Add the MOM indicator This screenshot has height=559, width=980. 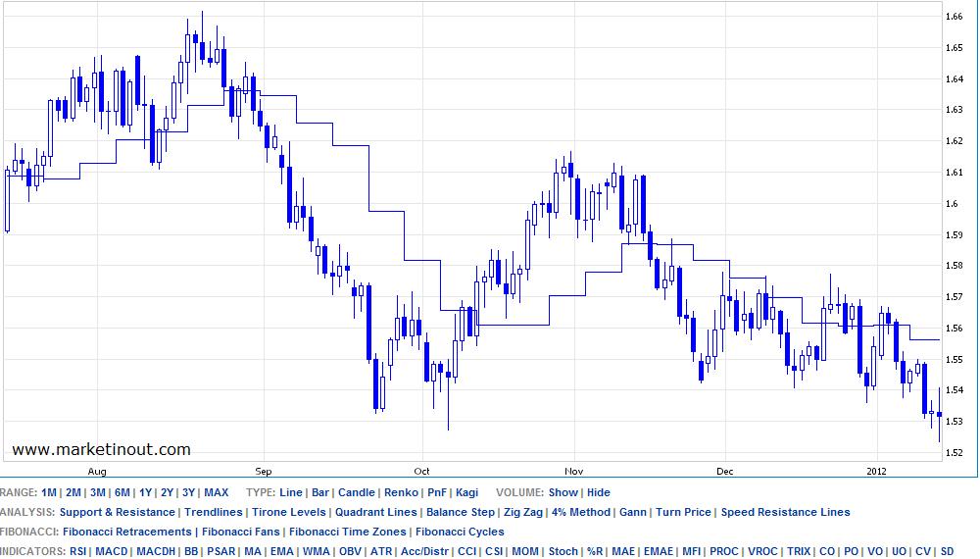[x=525, y=551]
